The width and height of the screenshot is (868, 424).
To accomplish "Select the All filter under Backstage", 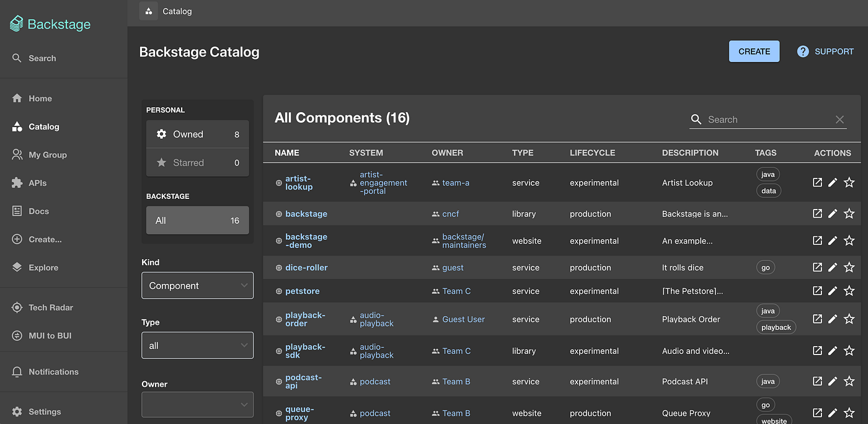I will (x=197, y=220).
